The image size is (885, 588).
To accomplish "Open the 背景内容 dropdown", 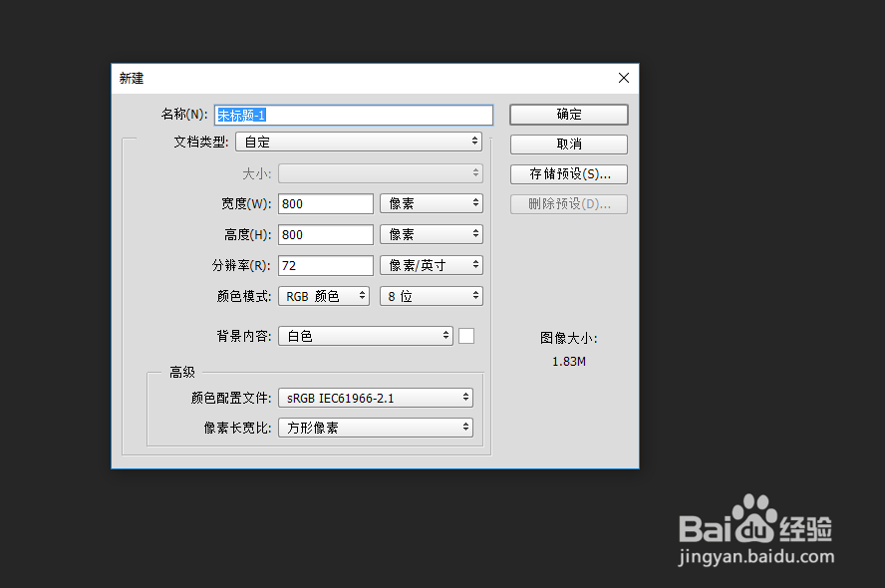I will pos(366,336).
